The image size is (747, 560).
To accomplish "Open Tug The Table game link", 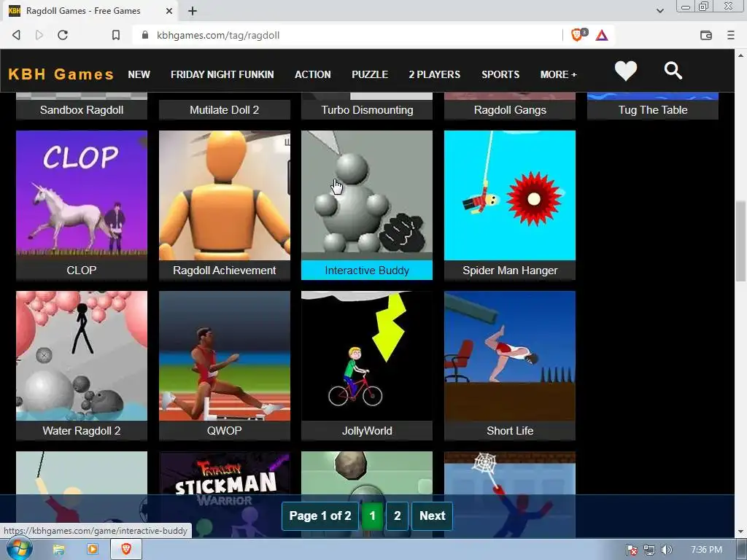I will 653,109.
